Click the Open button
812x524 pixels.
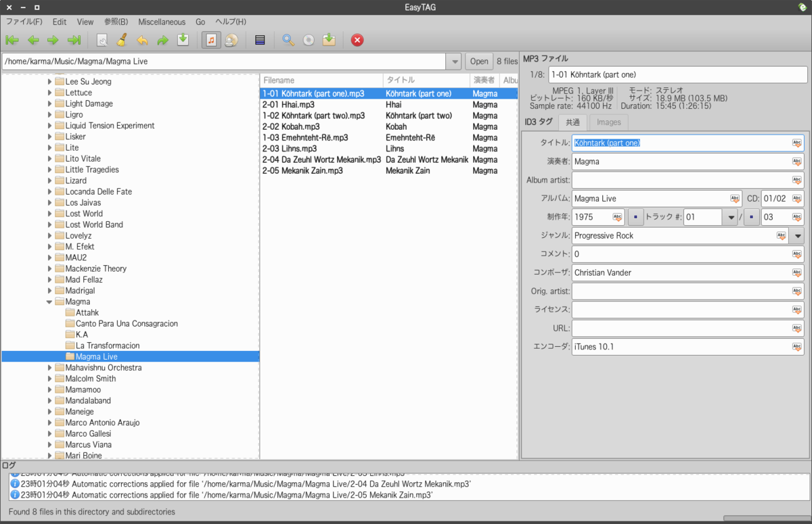(479, 62)
